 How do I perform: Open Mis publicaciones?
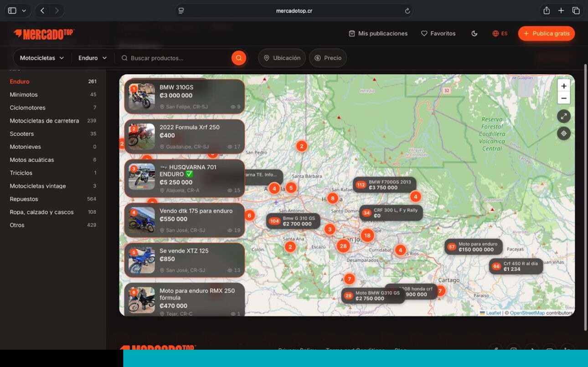point(378,33)
